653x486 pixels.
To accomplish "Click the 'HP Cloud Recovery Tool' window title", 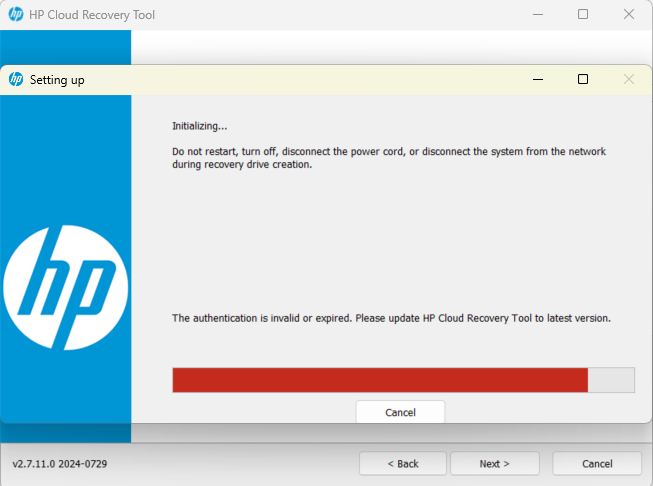I will click(92, 15).
